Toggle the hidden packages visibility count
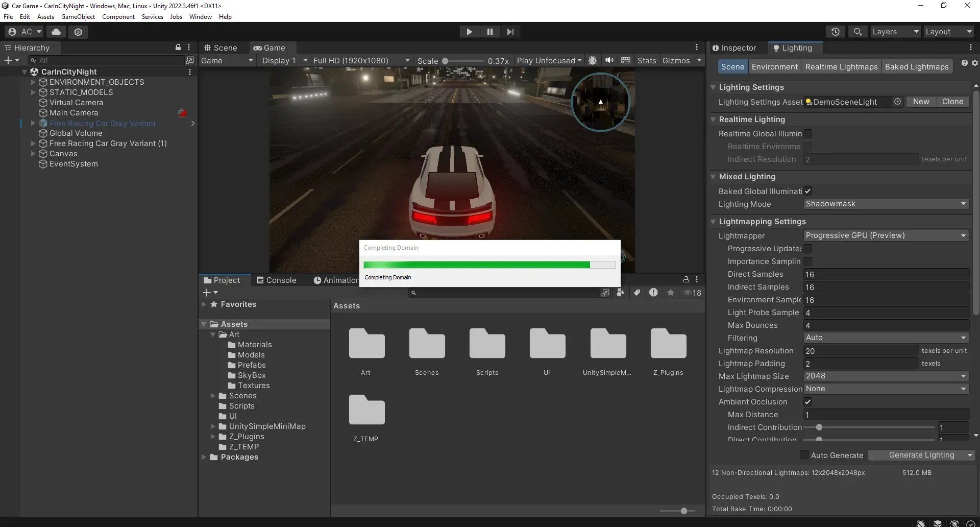The image size is (980, 527). (693, 293)
